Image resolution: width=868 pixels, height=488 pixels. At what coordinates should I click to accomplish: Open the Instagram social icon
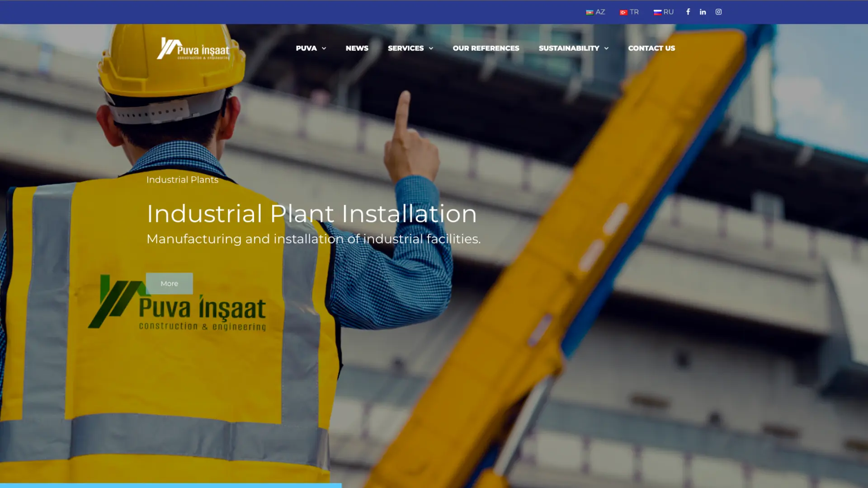click(718, 12)
